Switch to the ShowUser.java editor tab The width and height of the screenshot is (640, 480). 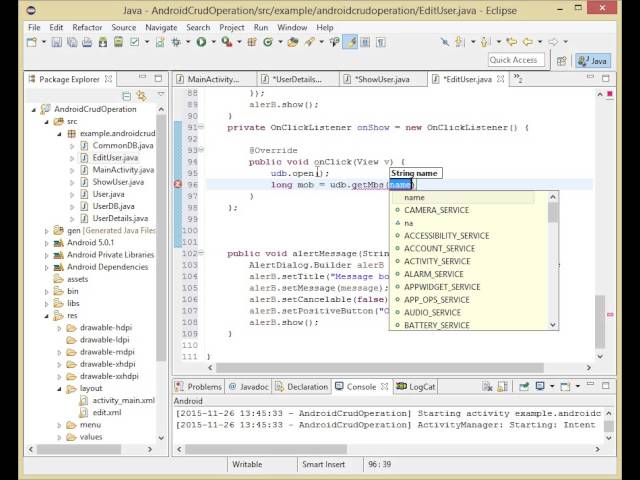(x=382, y=79)
